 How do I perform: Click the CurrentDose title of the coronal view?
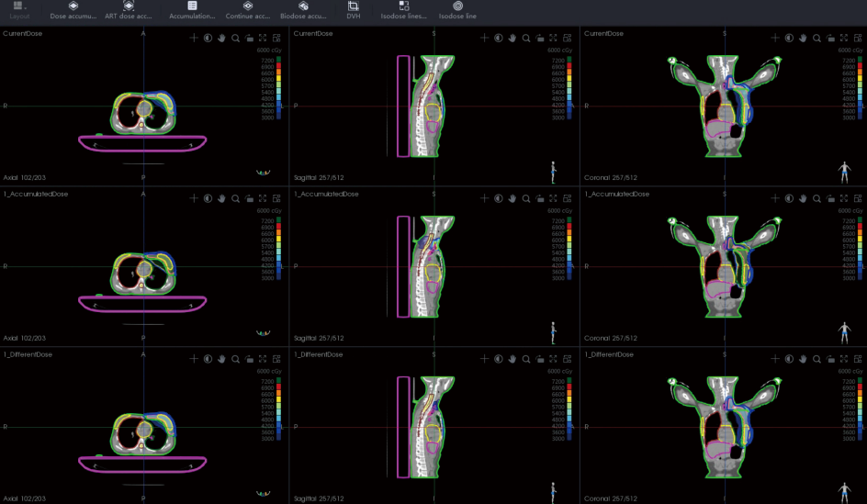click(x=603, y=33)
